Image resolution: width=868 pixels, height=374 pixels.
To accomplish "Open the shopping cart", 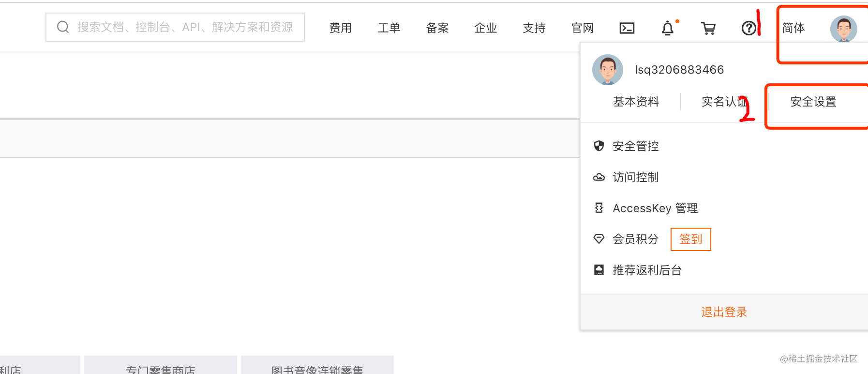I will point(708,28).
